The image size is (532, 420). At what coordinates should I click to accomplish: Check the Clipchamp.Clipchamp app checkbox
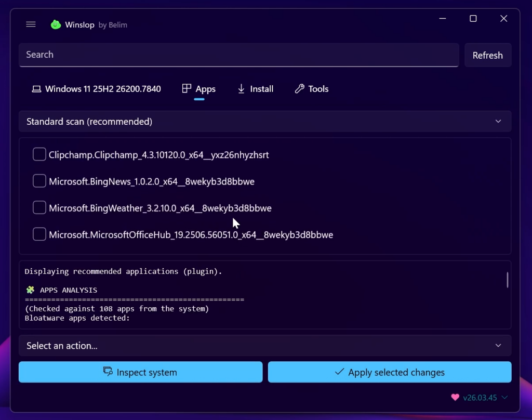pyautogui.click(x=39, y=154)
